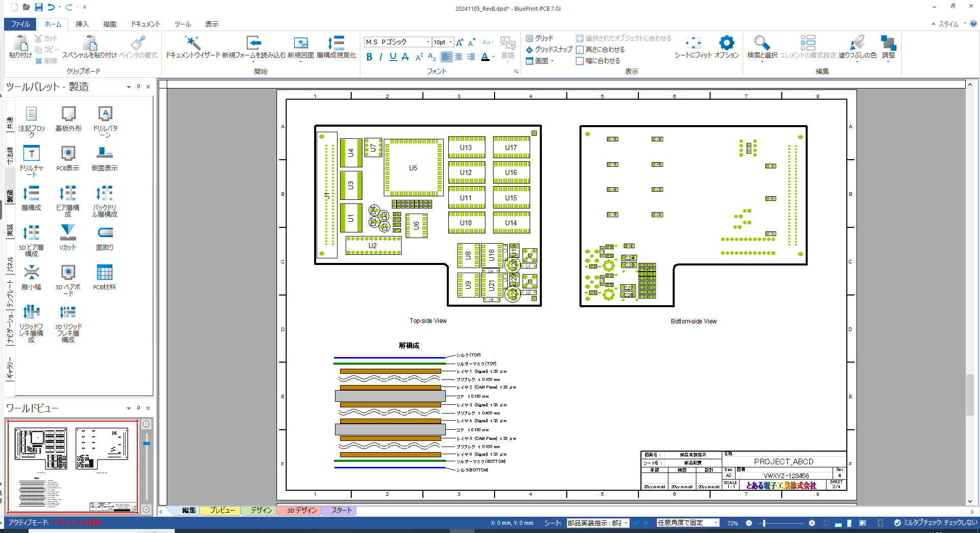Open the 任意角度で固定 angle dropdown
This screenshot has height=533, width=980.
716,523
